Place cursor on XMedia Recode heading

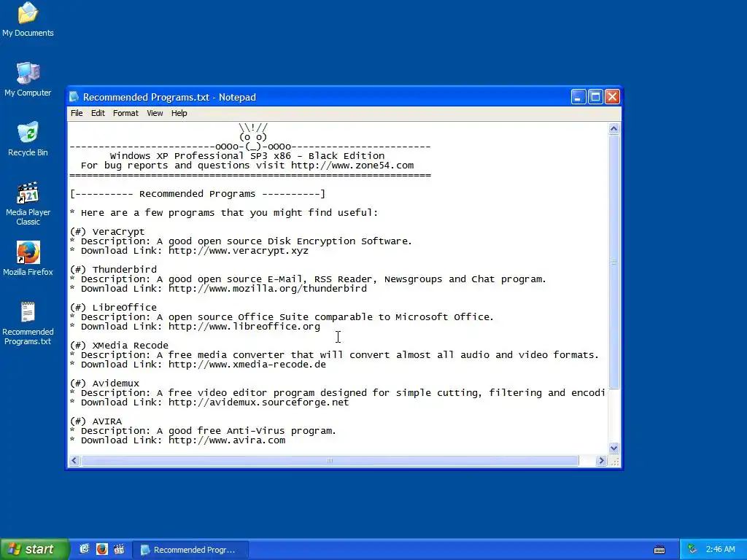point(130,345)
